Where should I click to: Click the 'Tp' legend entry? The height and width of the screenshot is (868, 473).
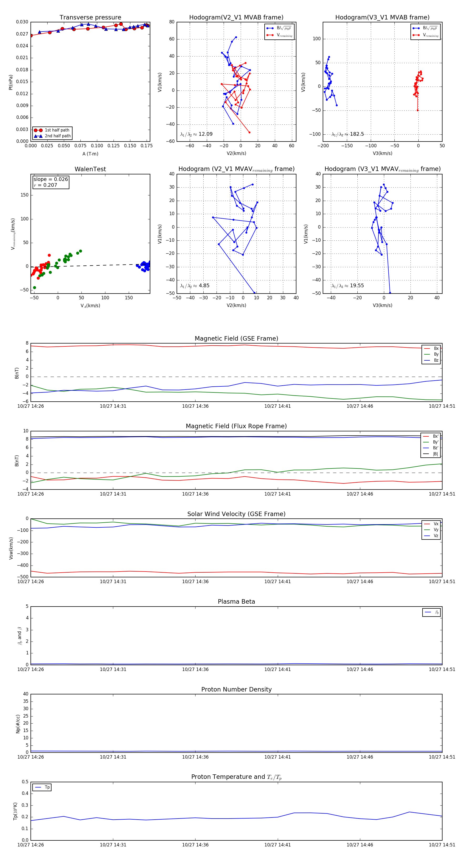coord(42,788)
